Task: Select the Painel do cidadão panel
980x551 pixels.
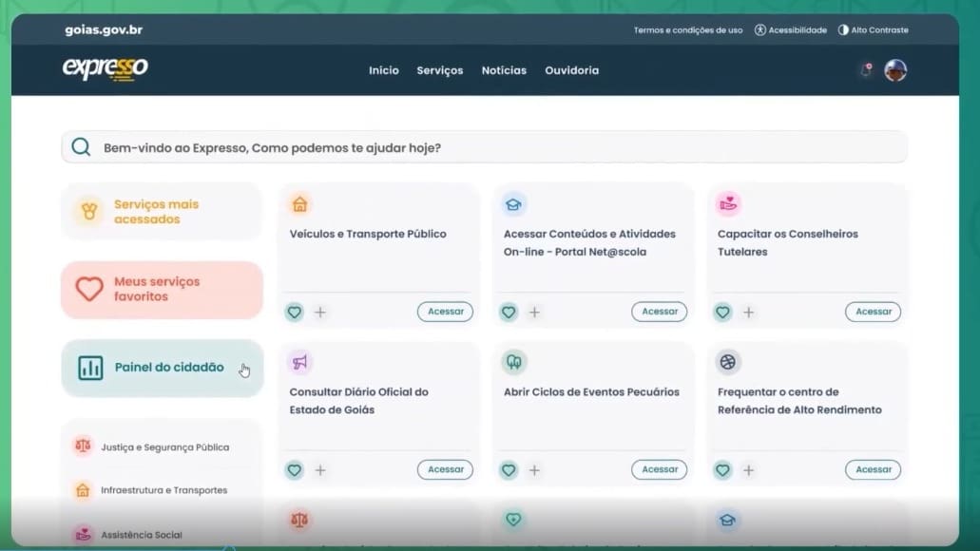Action: coord(163,368)
